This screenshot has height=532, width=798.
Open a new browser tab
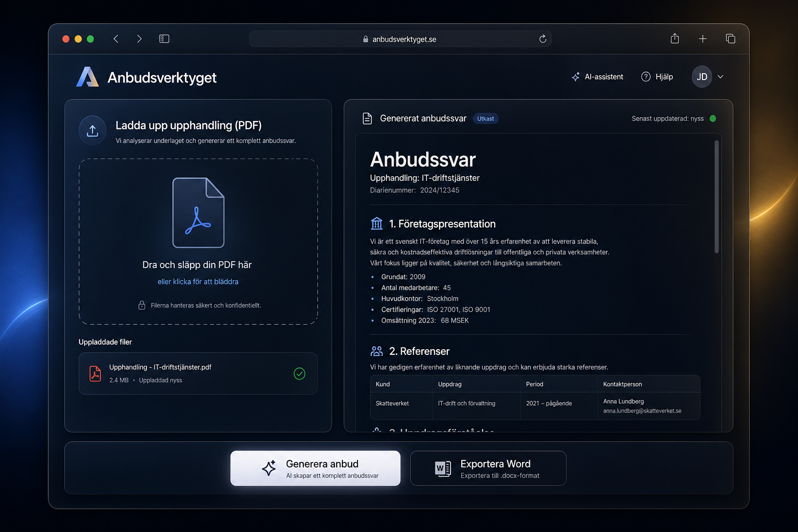(x=702, y=38)
